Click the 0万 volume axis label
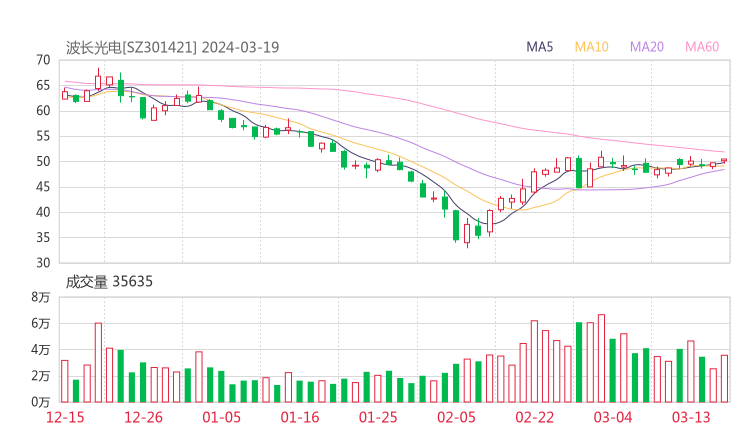Viewport: 740px width, 440px height. [41, 402]
